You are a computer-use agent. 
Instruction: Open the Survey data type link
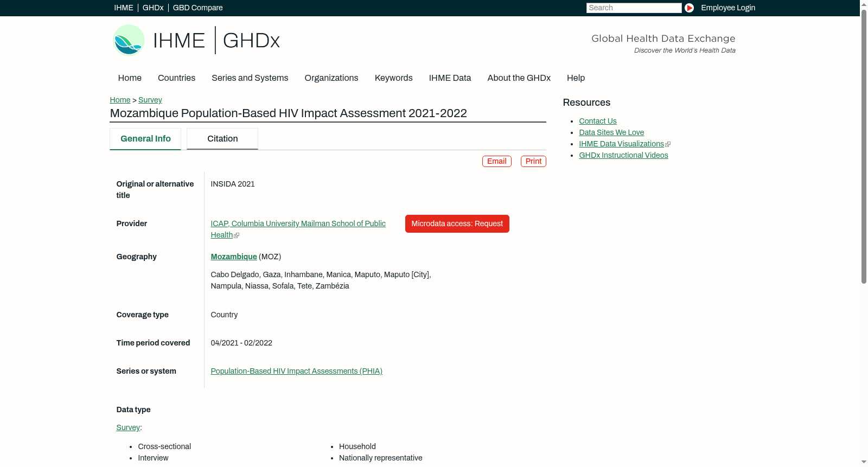click(128, 427)
